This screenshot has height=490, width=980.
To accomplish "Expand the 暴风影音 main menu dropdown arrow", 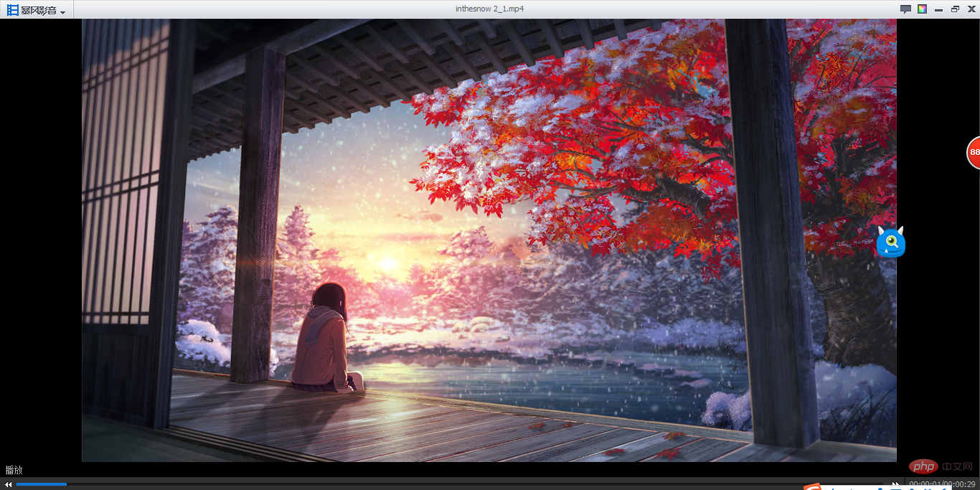I will click(x=63, y=13).
